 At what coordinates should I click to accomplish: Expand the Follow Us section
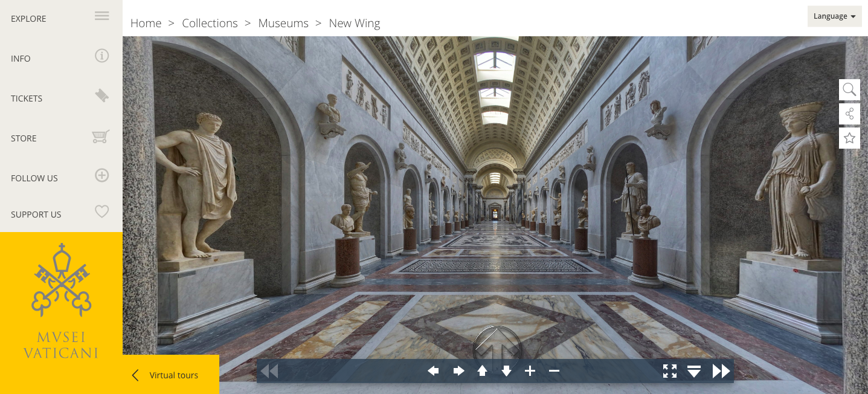101,176
